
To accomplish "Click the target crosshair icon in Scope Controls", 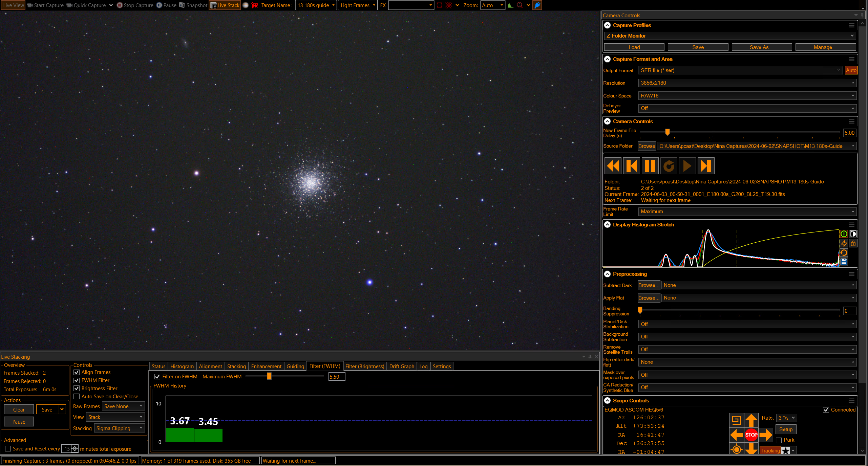I will click(736, 449).
